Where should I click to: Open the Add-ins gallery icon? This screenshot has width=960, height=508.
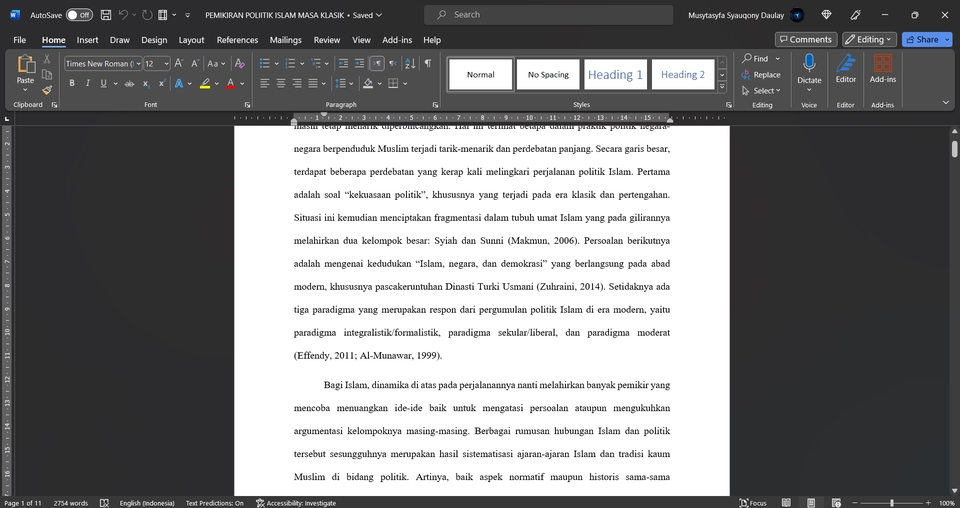tap(882, 62)
